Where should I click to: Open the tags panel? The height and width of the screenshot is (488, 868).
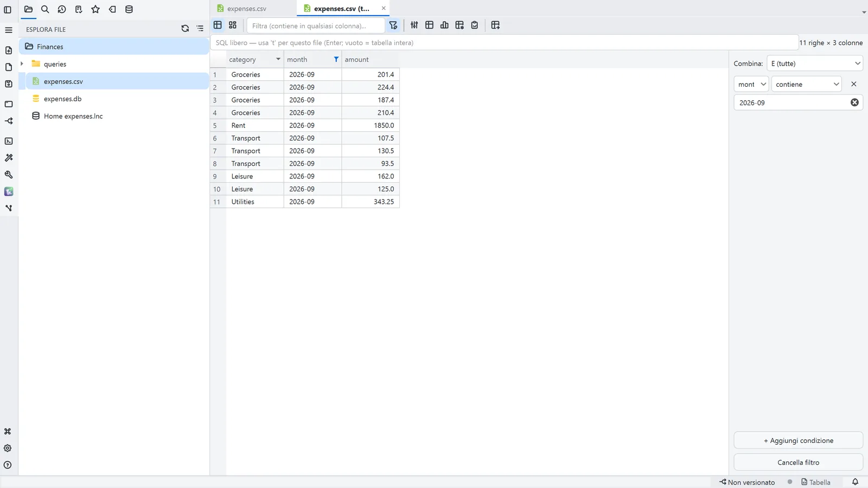112,9
